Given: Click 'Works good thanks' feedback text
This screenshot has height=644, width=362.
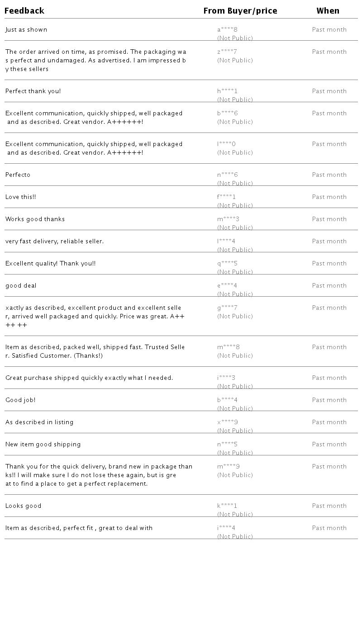Looking at the screenshot, I should point(35,219).
